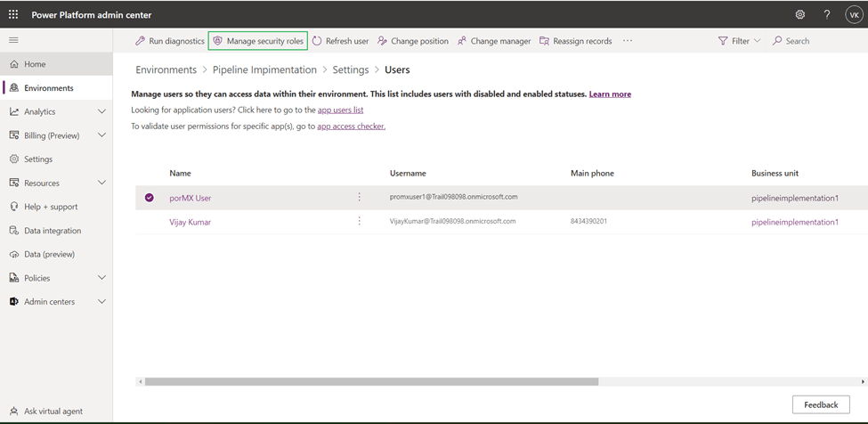This screenshot has width=868, height=424.
Task: Open the more options for Vijay Kumar
Action: tap(360, 221)
